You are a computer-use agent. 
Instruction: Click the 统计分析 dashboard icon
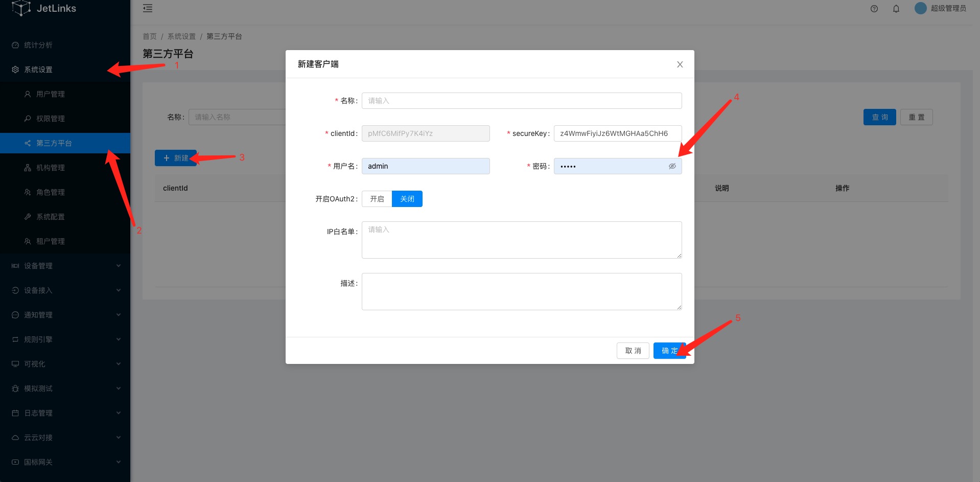(15, 45)
